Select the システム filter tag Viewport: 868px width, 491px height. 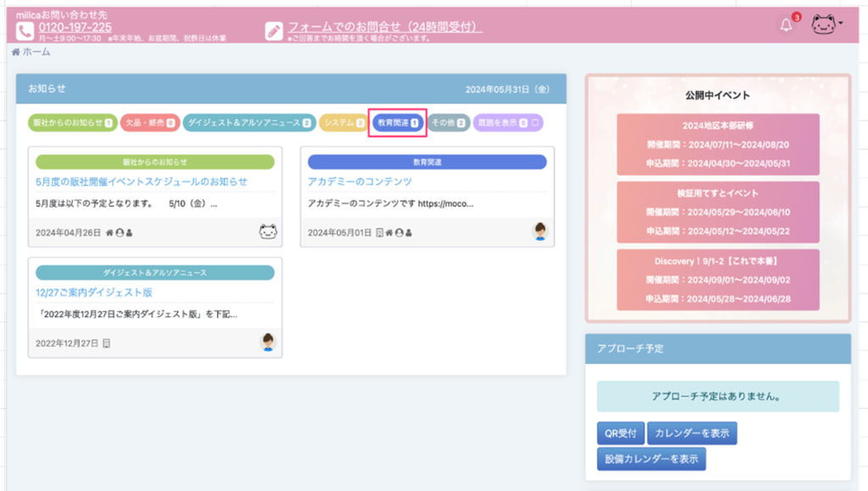343,123
